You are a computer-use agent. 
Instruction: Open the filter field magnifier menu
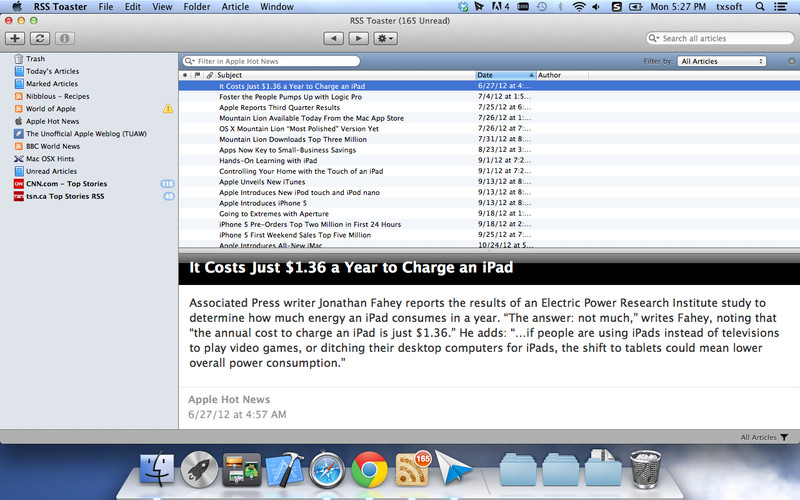pos(190,61)
